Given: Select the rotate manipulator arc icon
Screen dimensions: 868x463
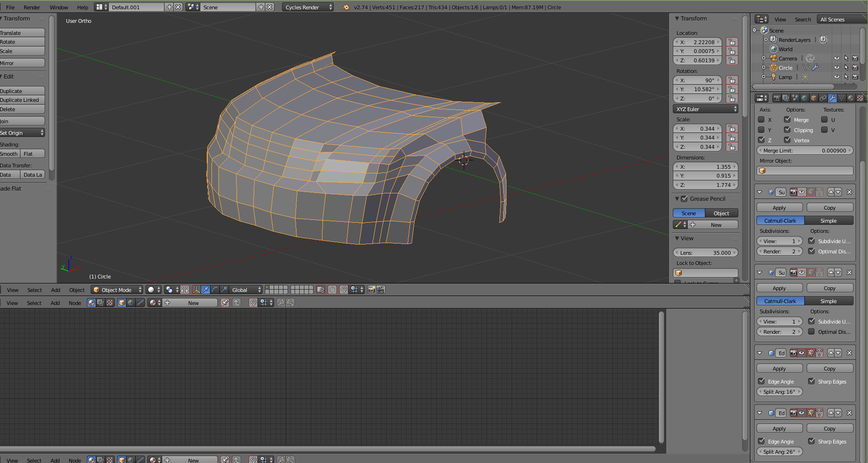Looking at the screenshot, I should [x=215, y=290].
